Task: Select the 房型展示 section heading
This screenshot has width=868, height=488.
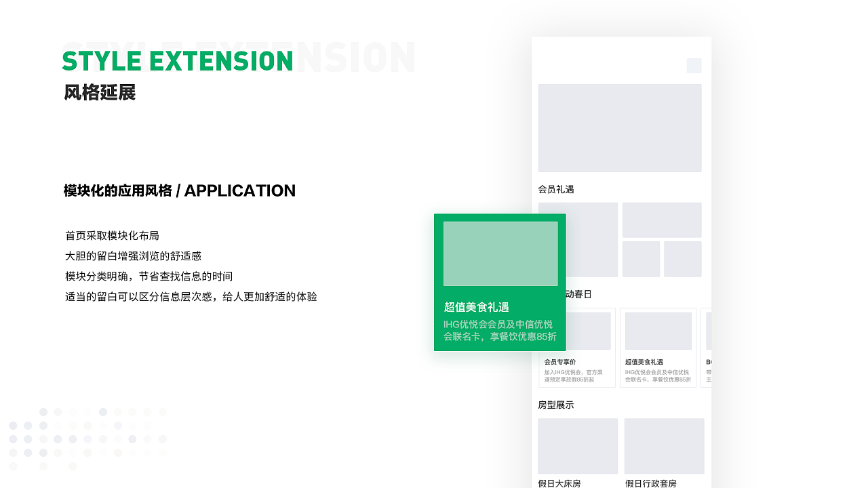Action: pyautogui.click(x=556, y=405)
